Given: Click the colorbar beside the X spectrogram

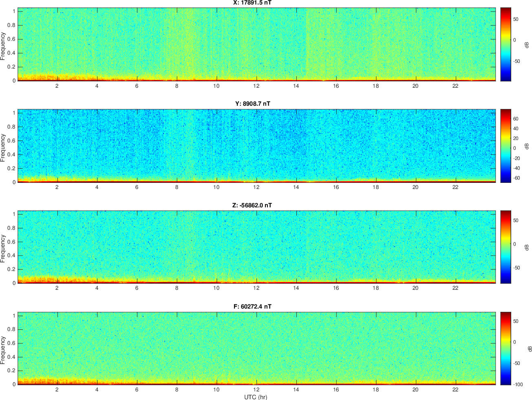Looking at the screenshot, I should pos(506,44).
